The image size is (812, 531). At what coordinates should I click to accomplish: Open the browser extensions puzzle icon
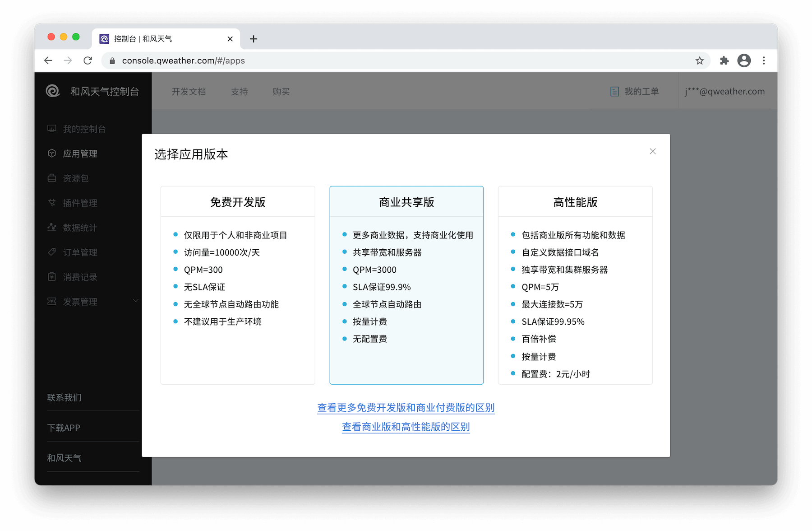(724, 61)
